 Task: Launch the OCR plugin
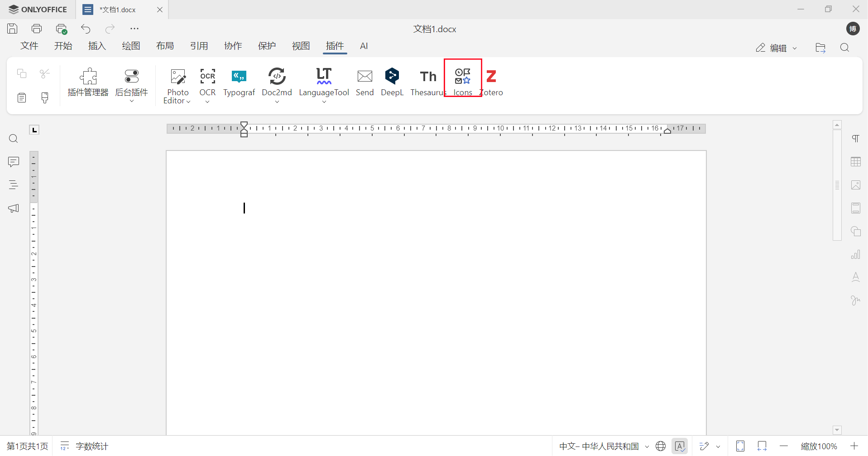click(207, 82)
